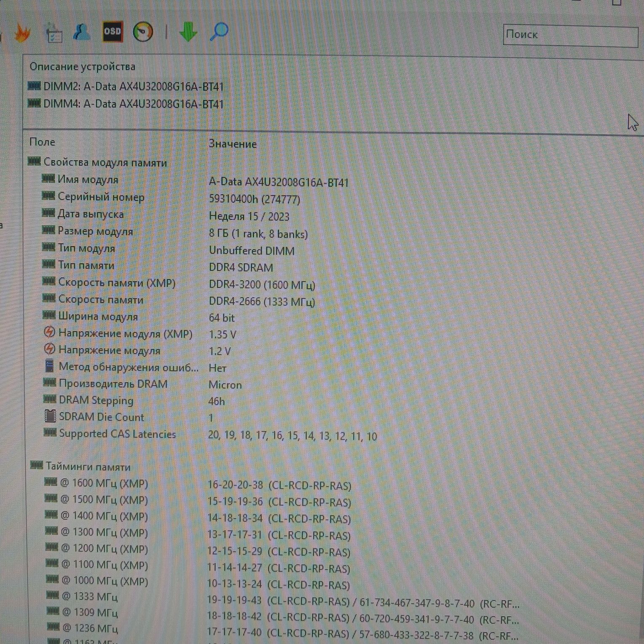The height and width of the screenshot is (644, 644).
Task: Click the Скорость памяти (XMP) row icon
Action: (49, 281)
